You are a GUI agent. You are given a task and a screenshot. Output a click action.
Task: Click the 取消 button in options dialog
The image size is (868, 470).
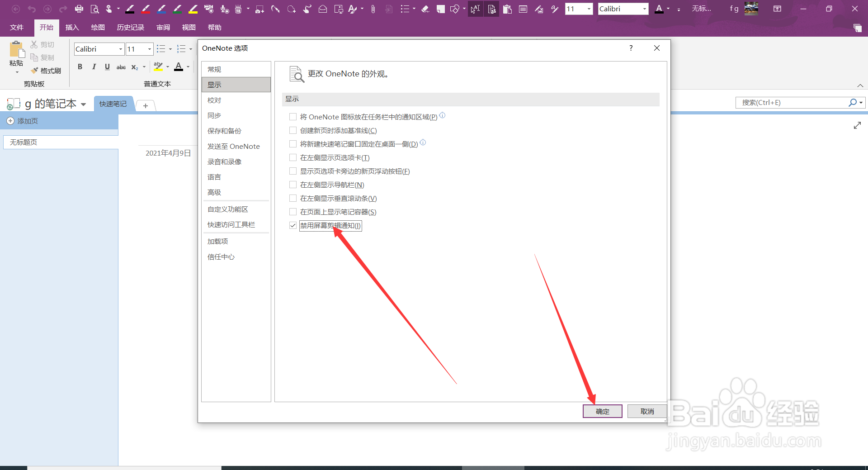tap(647, 411)
